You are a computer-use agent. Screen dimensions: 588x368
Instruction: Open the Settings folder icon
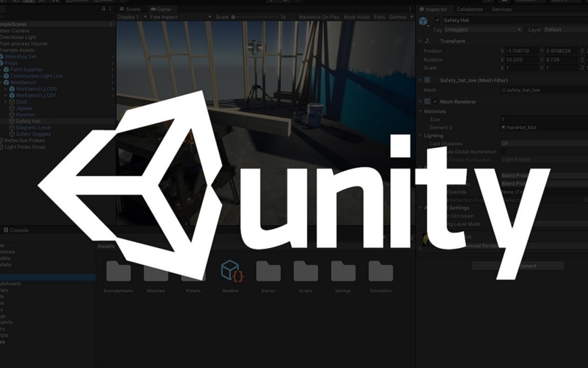pyautogui.click(x=343, y=271)
